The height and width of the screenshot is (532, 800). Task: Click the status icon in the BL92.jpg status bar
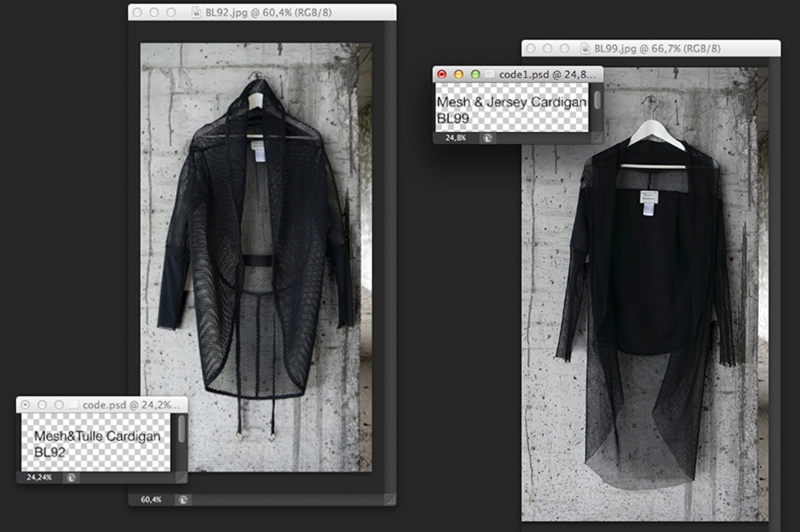[x=183, y=500]
